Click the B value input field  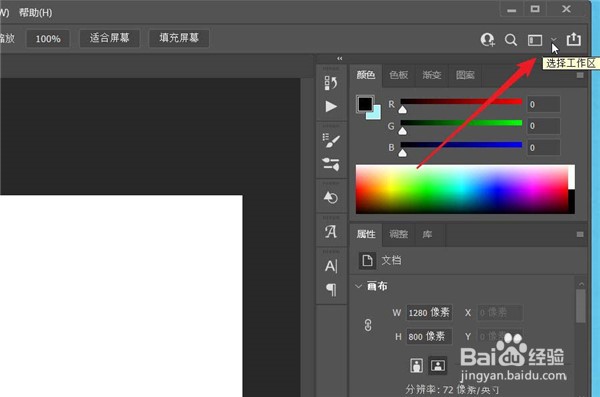543,148
